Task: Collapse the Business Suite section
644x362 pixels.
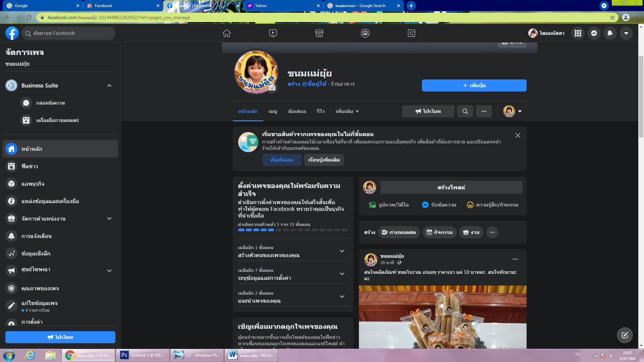Action: point(109,85)
